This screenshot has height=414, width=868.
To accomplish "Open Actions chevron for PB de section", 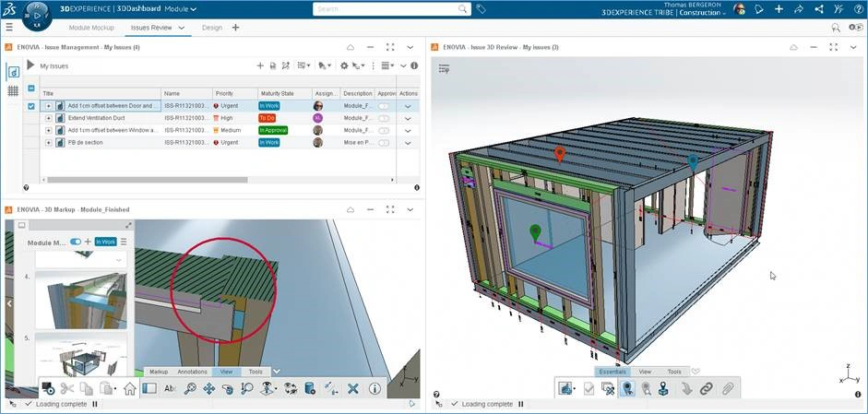I will point(408,143).
